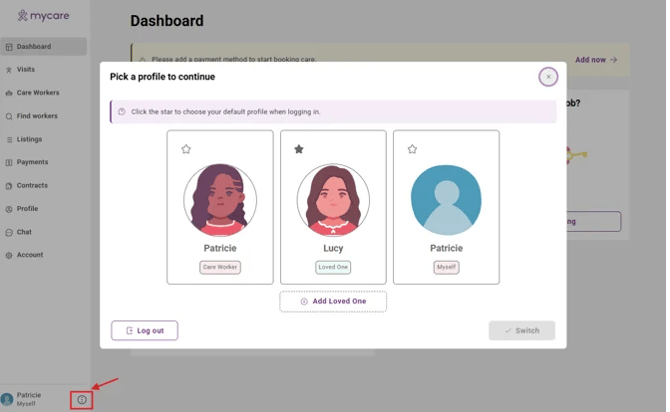
Task: Star the Patricie Myself profile as default
Action: click(x=412, y=149)
